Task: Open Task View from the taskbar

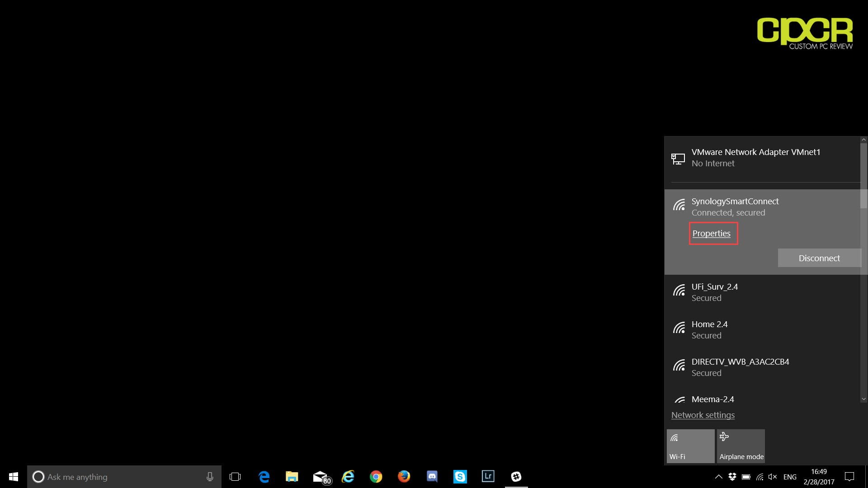Action: click(x=235, y=477)
